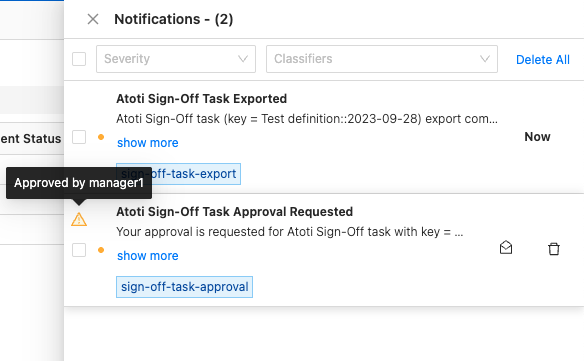Check the Approval Requested notification checkbox

[79, 250]
